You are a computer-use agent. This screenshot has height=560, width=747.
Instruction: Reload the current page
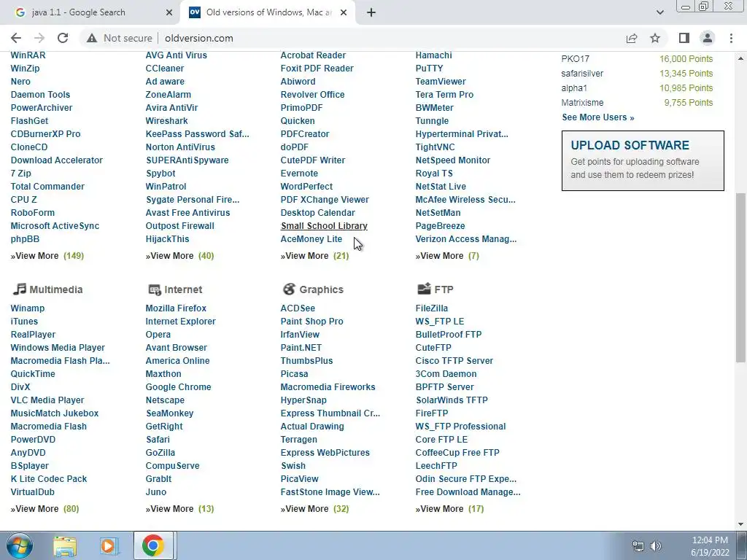tap(63, 38)
